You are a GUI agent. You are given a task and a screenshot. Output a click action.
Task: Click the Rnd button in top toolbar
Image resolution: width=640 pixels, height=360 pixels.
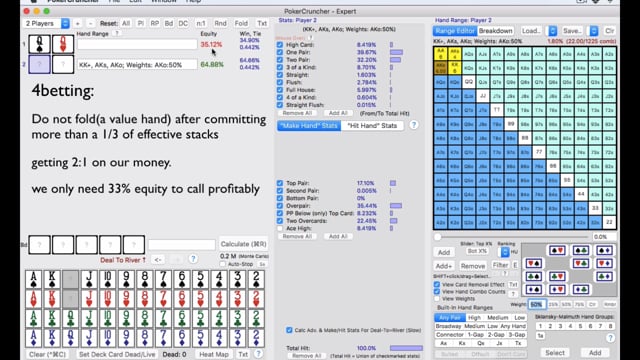(x=220, y=23)
